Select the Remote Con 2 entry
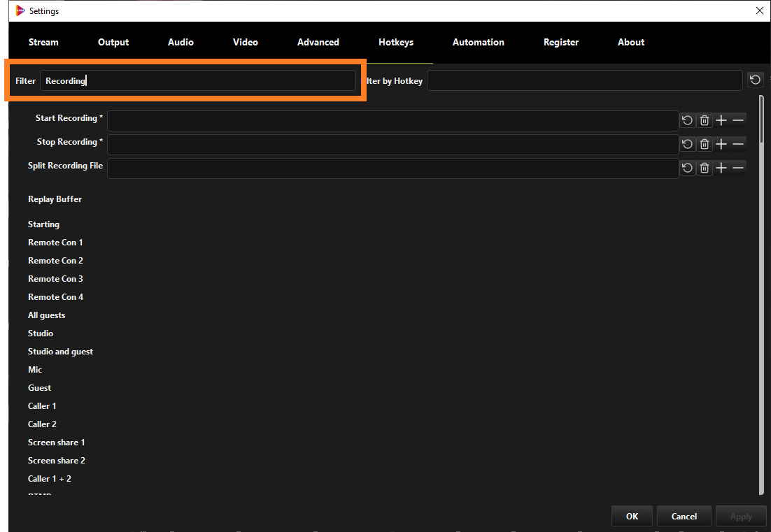 (55, 260)
